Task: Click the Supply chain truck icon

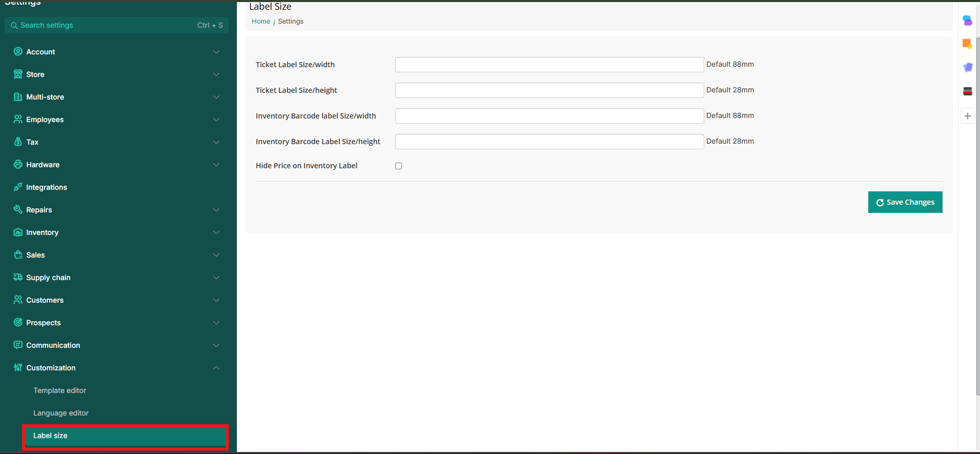Action: click(x=18, y=277)
